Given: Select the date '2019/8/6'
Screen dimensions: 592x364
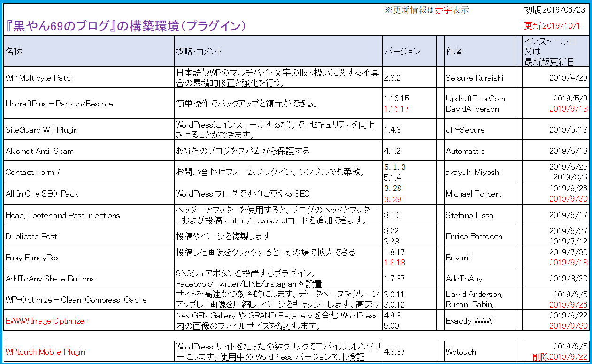Looking at the screenshot, I should [x=570, y=177].
